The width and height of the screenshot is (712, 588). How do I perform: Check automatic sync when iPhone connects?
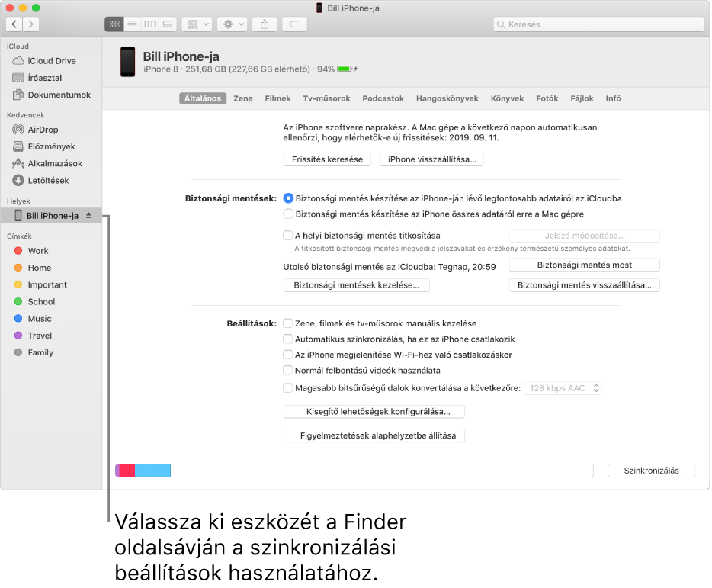[287, 339]
